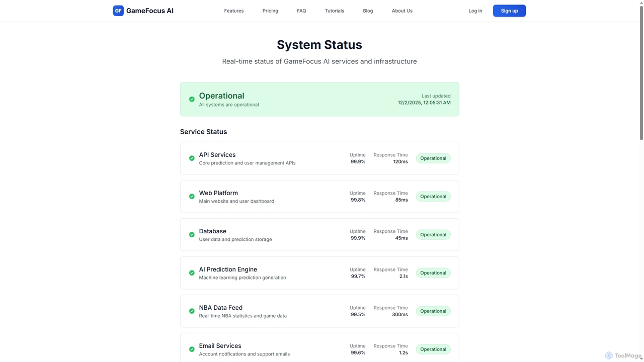Image resolution: width=644 pixels, height=362 pixels.
Task: Select the AI Prediction Engine title
Action: [x=228, y=269]
